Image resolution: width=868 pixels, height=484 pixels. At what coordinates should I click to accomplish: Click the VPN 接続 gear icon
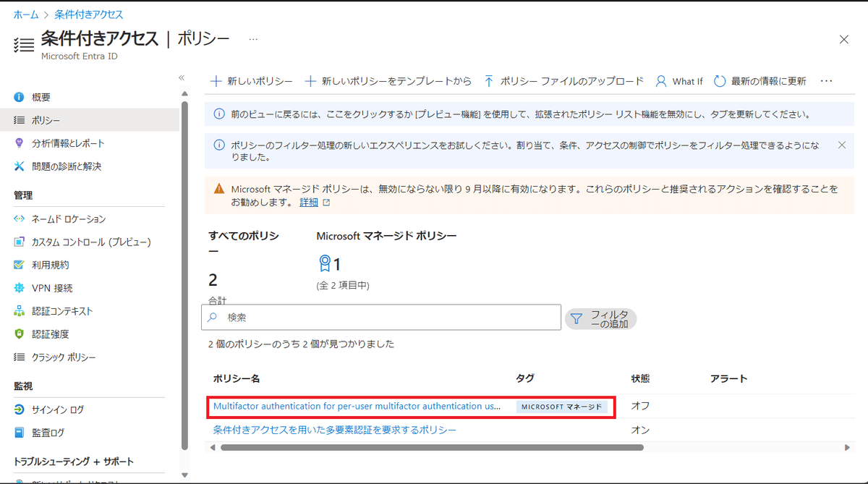point(20,288)
